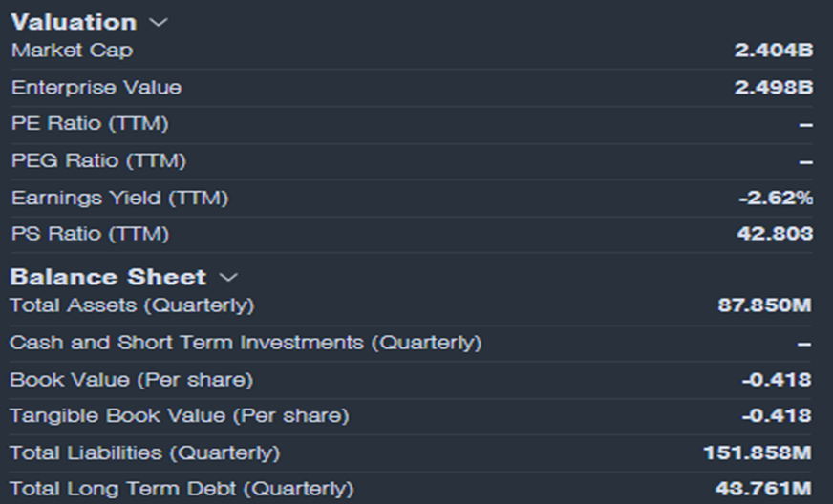Select Cash and Short Term Investments row
The width and height of the screenshot is (833, 504).
point(246,342)
